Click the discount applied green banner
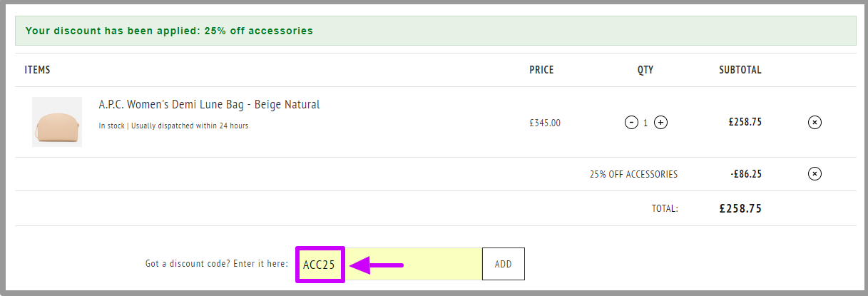The image size is (868, 296). tap(435, 31)
